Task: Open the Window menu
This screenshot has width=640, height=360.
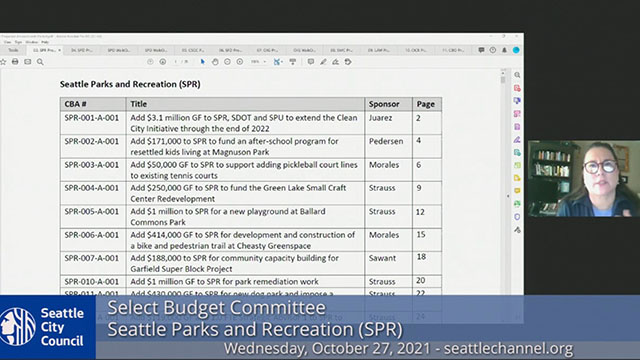Action: pos(32,42)
